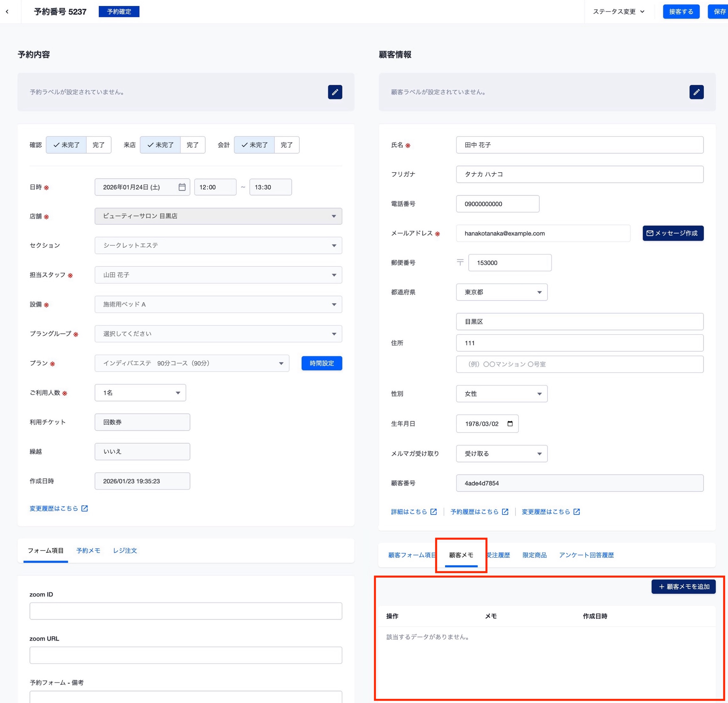This screenshot has width=728, height=703.
Task: Set 会計 status to 完了
Action: click(286, 145)
